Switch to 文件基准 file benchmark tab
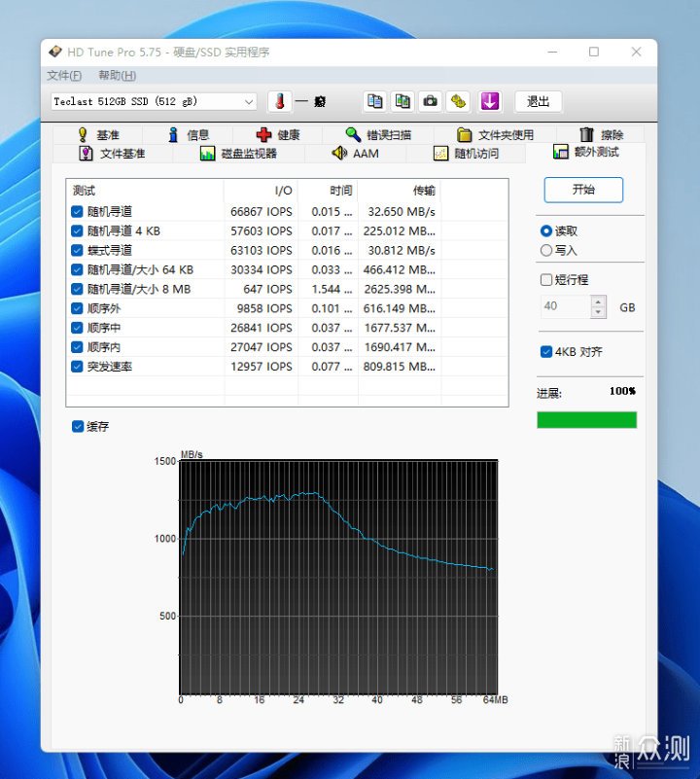Image resolution: width=700 pixels, height=779 pixels. [x=113, y=154]
